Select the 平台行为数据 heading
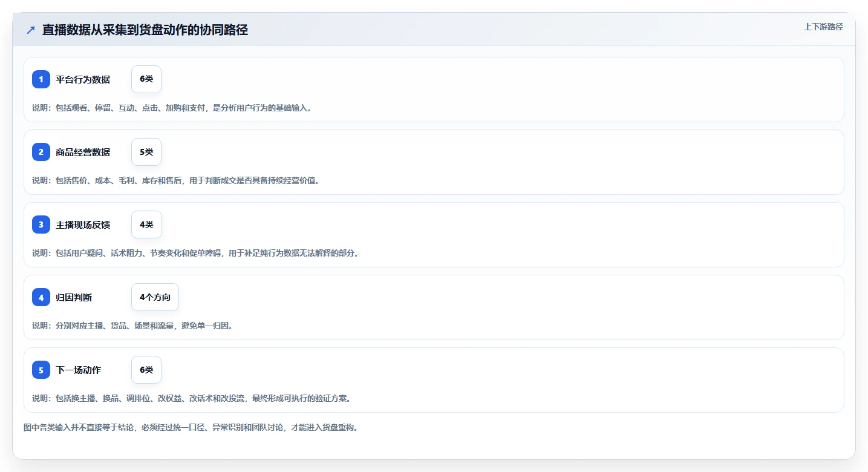Image resolution: width=868 pixels, height=472 pixels. pyautogui.click(x=83, y=79)
